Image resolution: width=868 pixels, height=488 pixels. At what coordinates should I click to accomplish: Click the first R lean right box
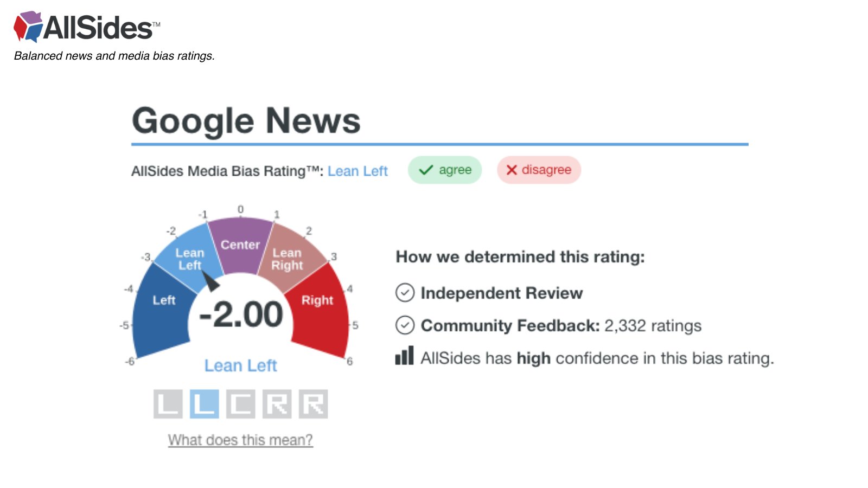click(x=277, y=404)
